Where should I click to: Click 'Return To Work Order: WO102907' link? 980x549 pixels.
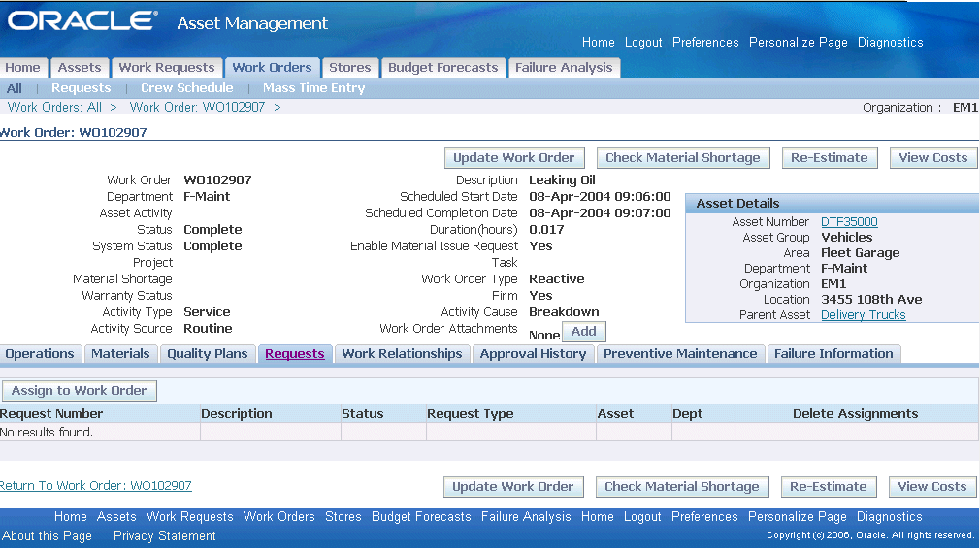pos(96,485)
